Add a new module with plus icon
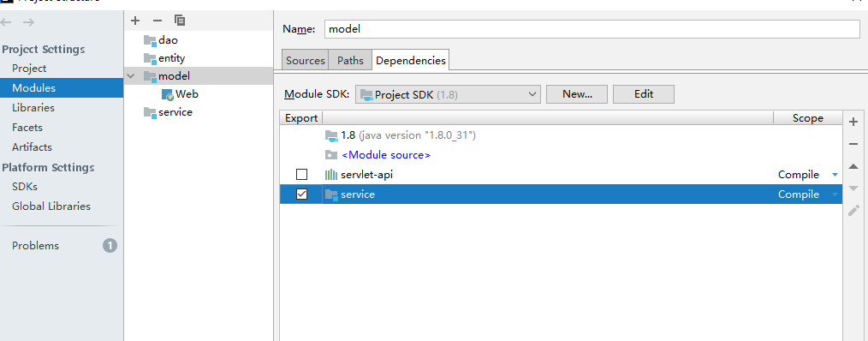 135,21
